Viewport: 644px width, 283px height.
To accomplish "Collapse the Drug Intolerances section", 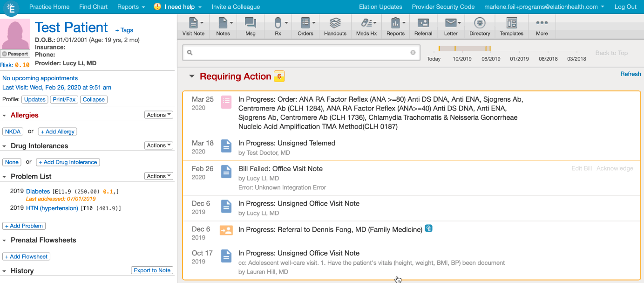I will click(x=5, y=146).
